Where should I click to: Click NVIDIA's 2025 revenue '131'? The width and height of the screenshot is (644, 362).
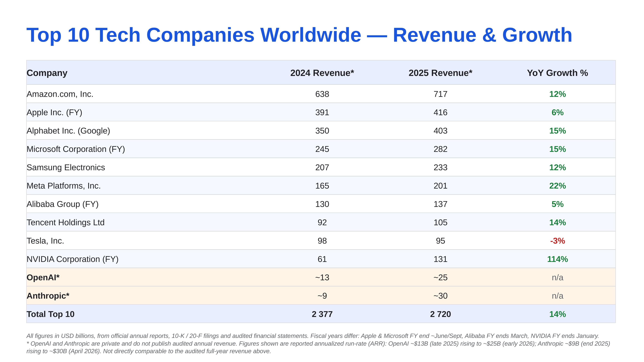click(x=440, y=259)
